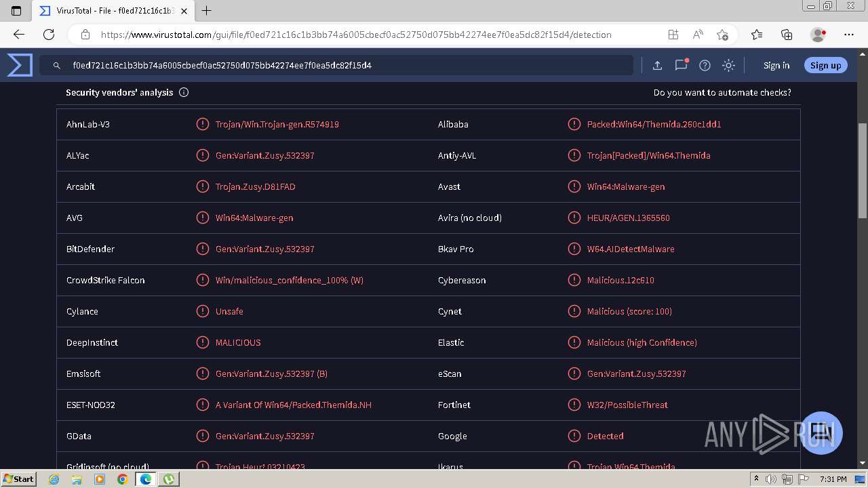Click the CrowdStrike Falcon warning icon
868x488 pixels.
click(x=202, y=280)
